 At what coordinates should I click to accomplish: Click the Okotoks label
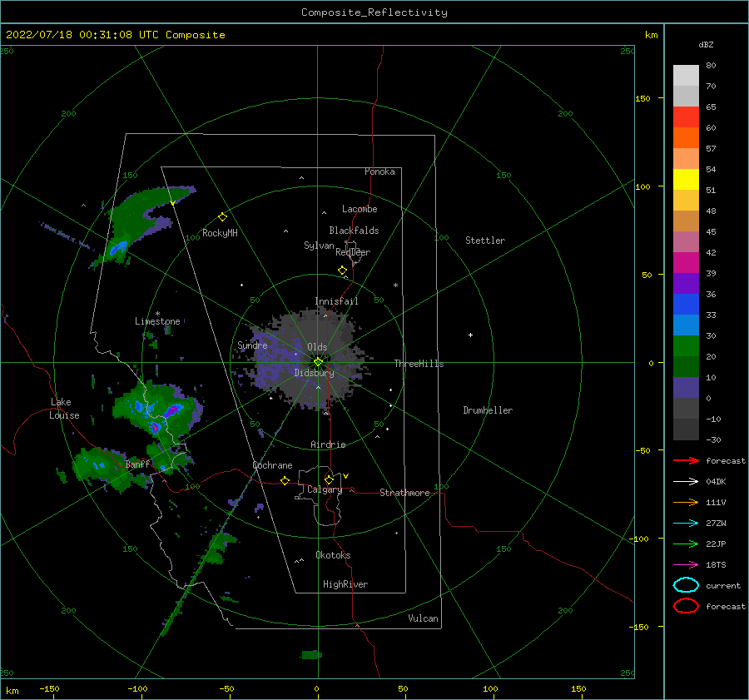coord(333,555)
